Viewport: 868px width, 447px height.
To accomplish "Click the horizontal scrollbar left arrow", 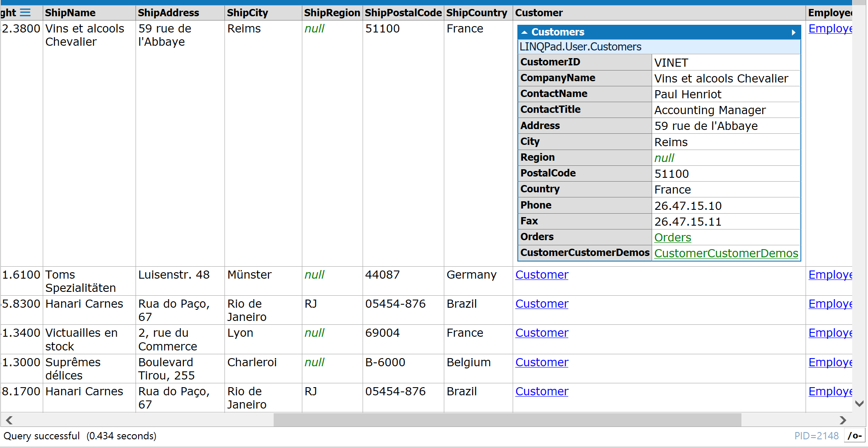I will click(x=9, y=420).
